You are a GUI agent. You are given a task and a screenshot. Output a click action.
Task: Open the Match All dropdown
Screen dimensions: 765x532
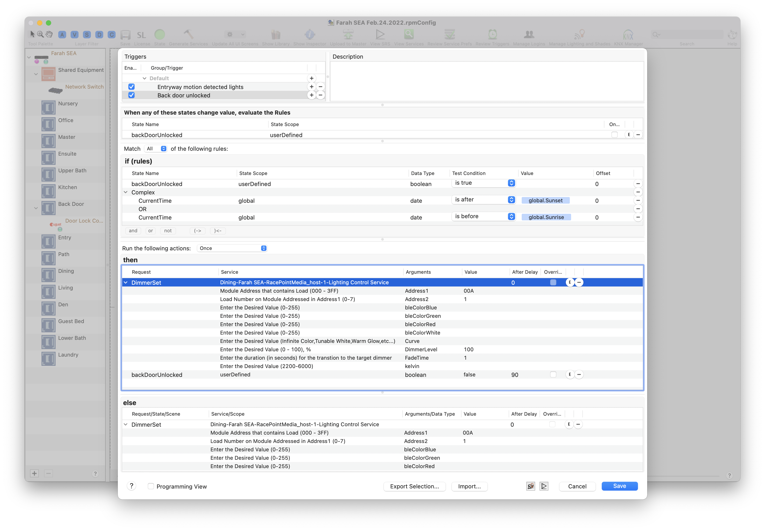[156, 149]
